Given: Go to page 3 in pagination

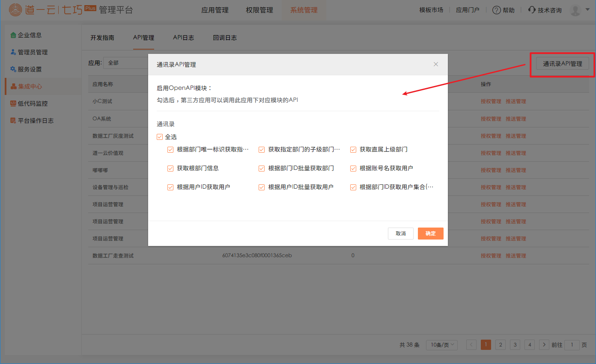Looking at the screenshot, I should pyautogui.click(x=515, y=345).
